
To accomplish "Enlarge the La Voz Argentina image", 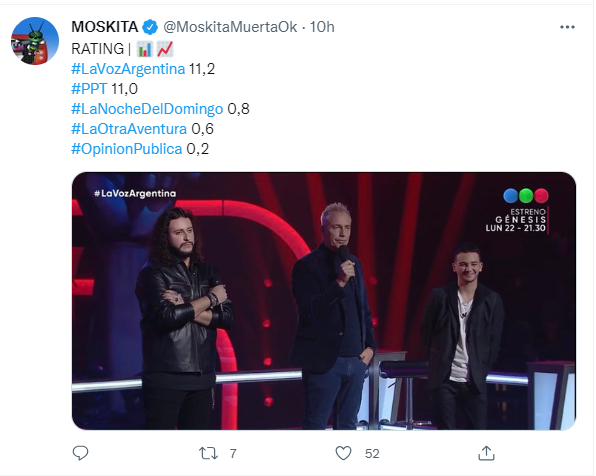I will click(x=324, y=301).
